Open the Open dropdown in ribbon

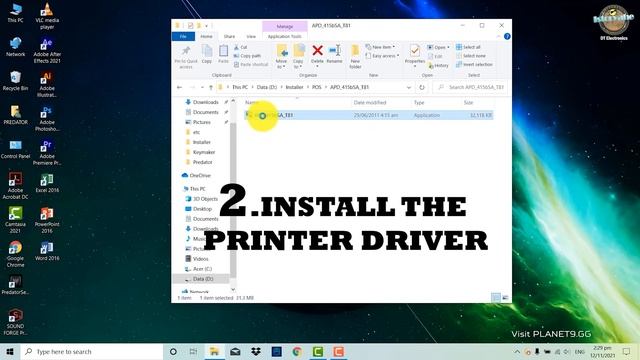438,47
